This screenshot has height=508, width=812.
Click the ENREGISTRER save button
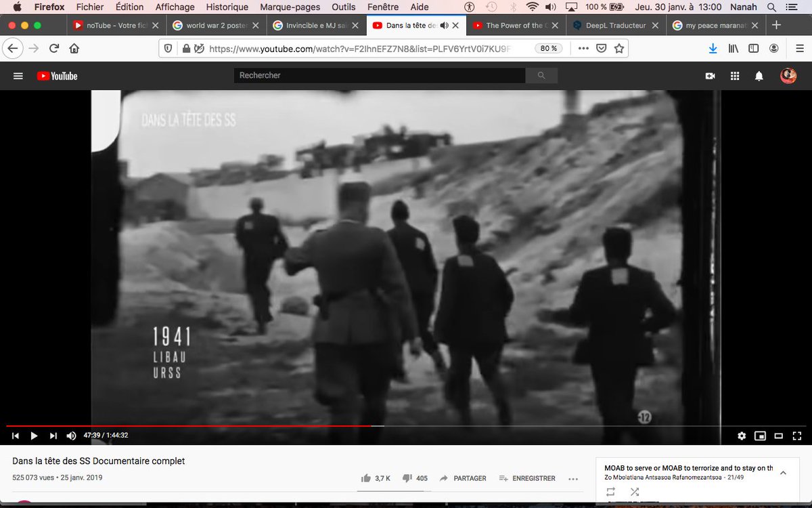click(527, 478)
